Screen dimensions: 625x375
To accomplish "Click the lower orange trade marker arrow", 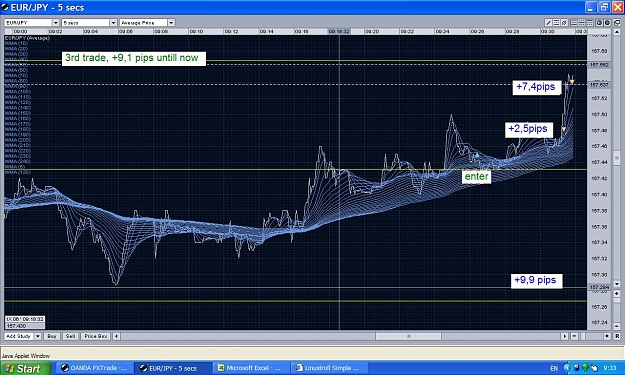I will pos(564,130).
